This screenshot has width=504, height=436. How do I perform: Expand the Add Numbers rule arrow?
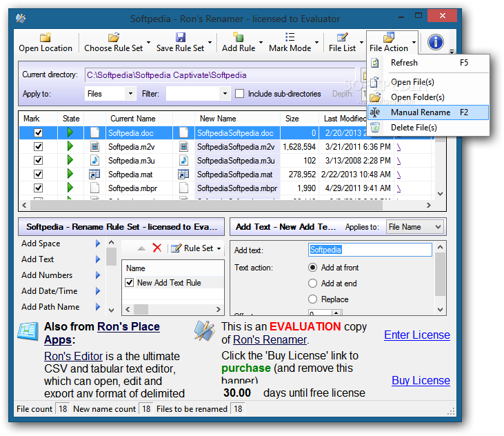coord(98,275)
